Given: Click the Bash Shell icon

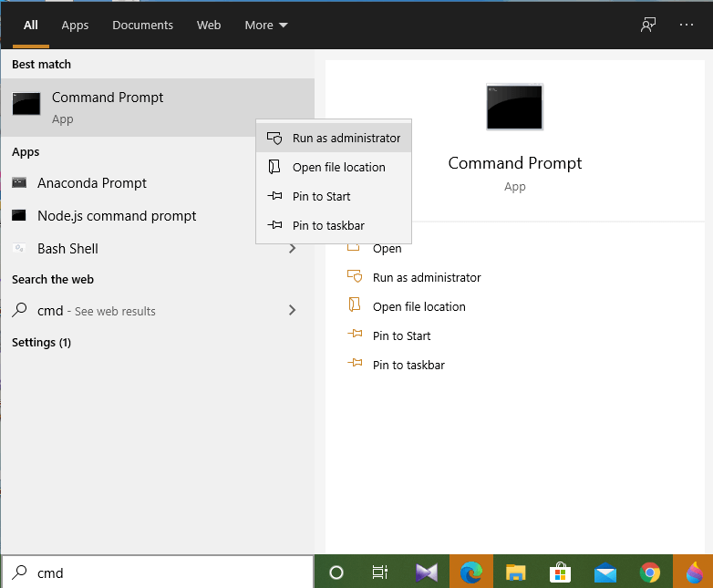Looking at the screenshot, I should pyautogui.click(x=19, y=248).
